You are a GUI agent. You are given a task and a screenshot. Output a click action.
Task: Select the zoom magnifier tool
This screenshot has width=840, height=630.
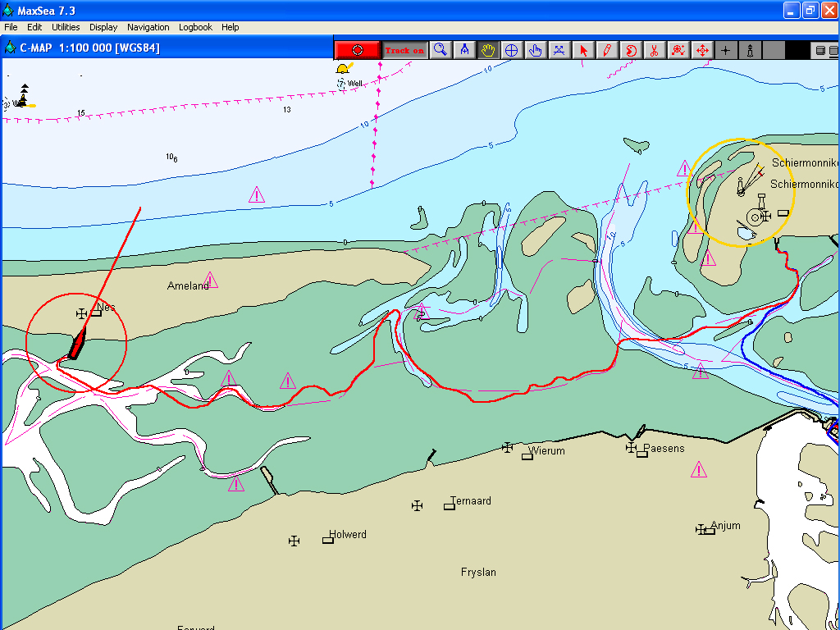[x=441, y=50]
